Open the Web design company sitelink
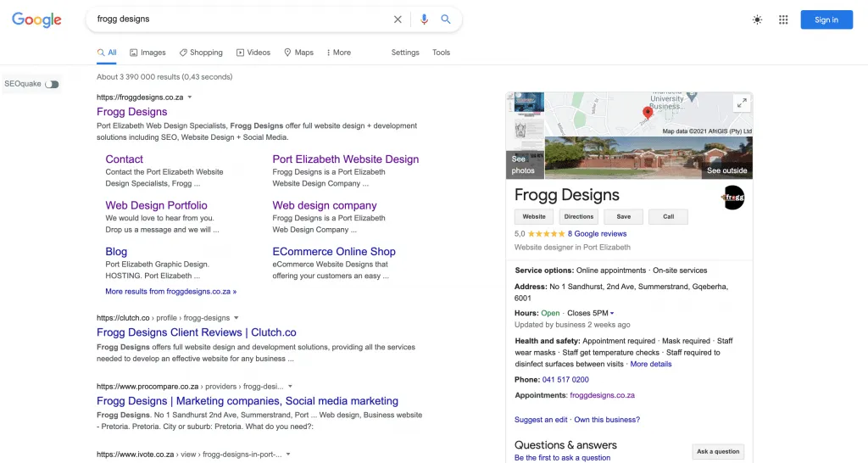The height and width of the screenshot is (463, 868). point(325,205)
